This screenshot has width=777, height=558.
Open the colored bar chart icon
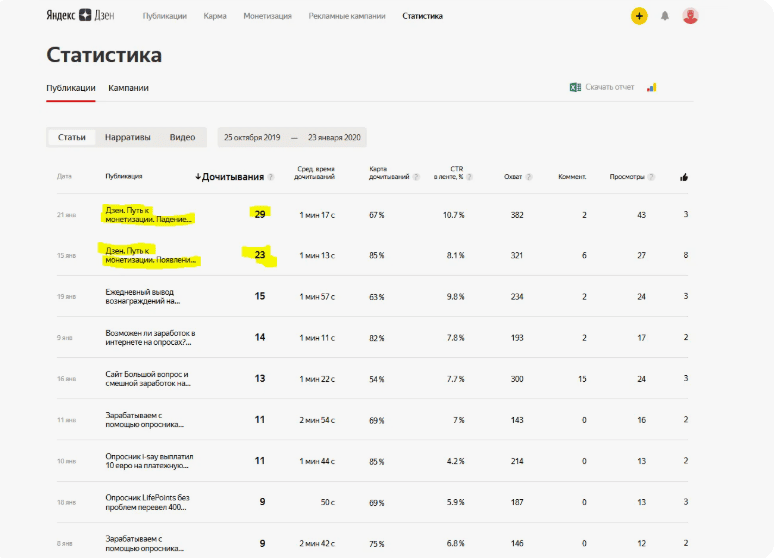652,87
